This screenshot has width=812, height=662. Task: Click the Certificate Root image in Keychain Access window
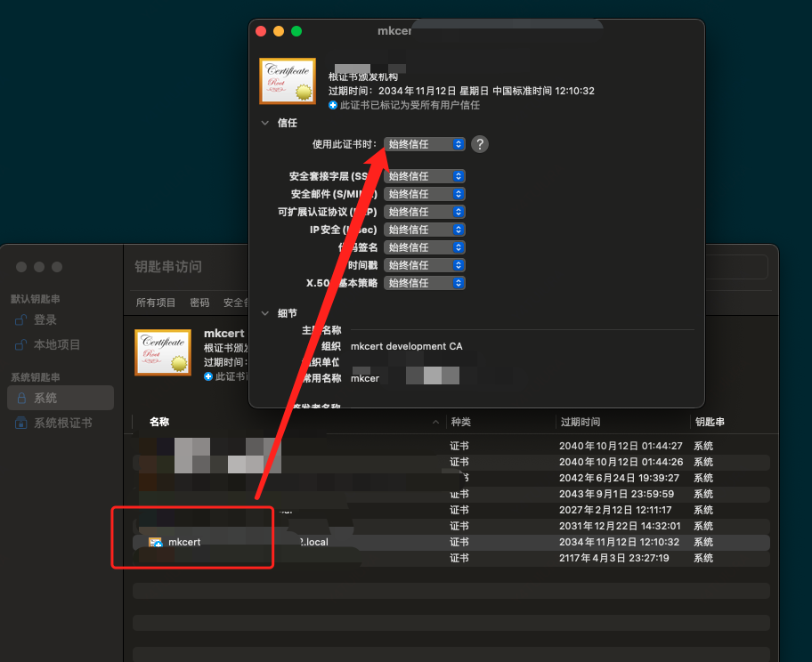pos(163,352)
